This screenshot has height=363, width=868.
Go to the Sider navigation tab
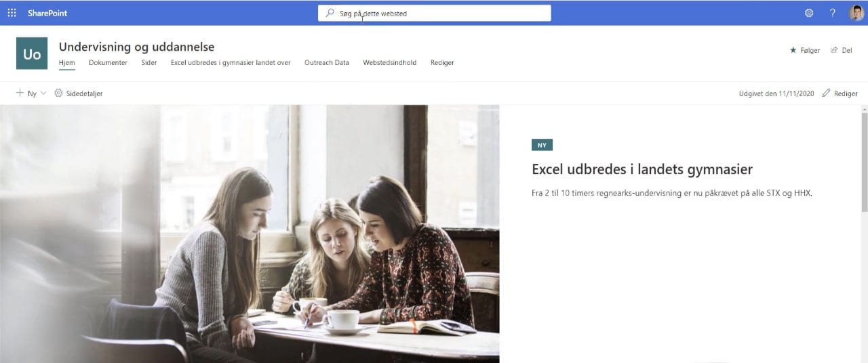coord(149,62)
